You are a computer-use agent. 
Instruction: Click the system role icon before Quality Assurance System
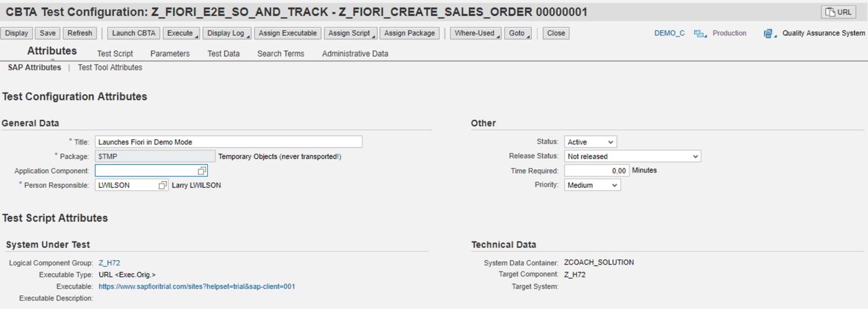coord(770,34)
